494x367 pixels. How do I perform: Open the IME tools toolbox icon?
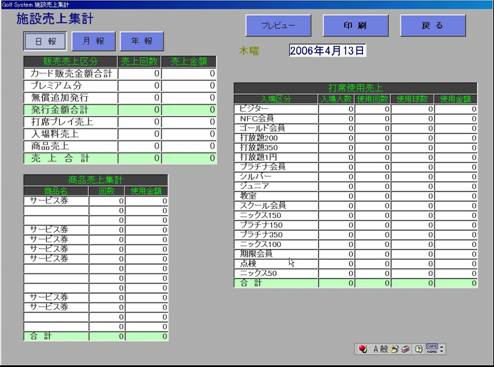tap(405, 349)
